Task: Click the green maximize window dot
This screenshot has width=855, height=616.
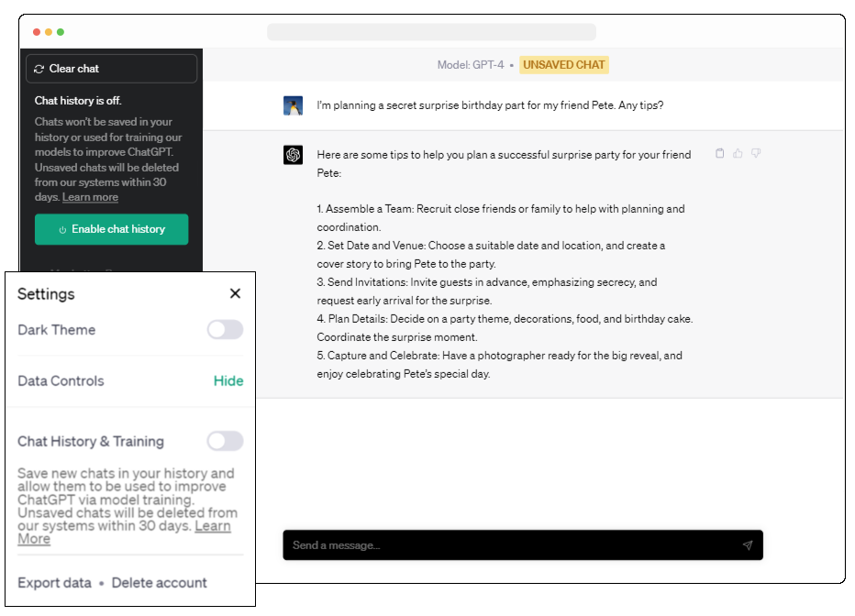Action: click(61, 32)
